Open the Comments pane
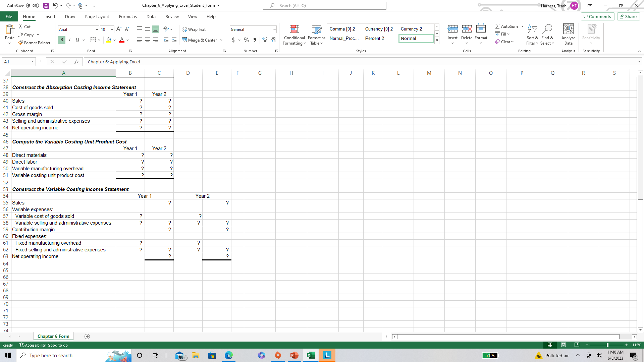 pyautogui.click(x=597, y=16)
